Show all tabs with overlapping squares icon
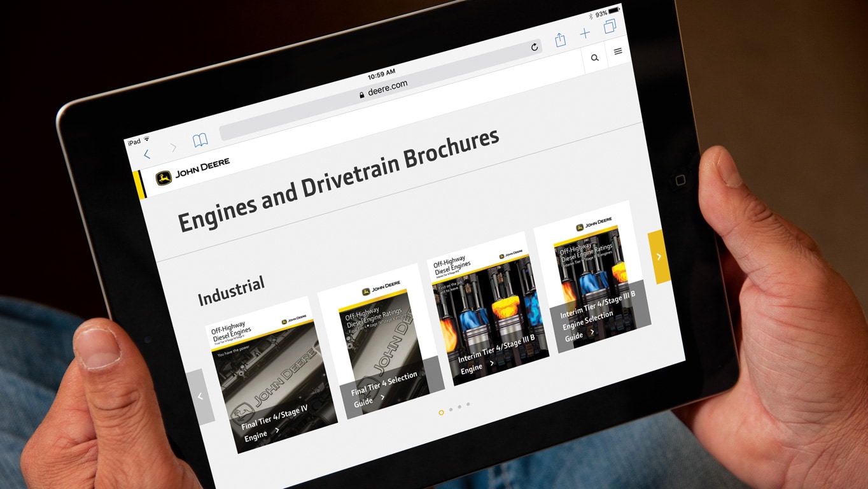 pos(610,27)
